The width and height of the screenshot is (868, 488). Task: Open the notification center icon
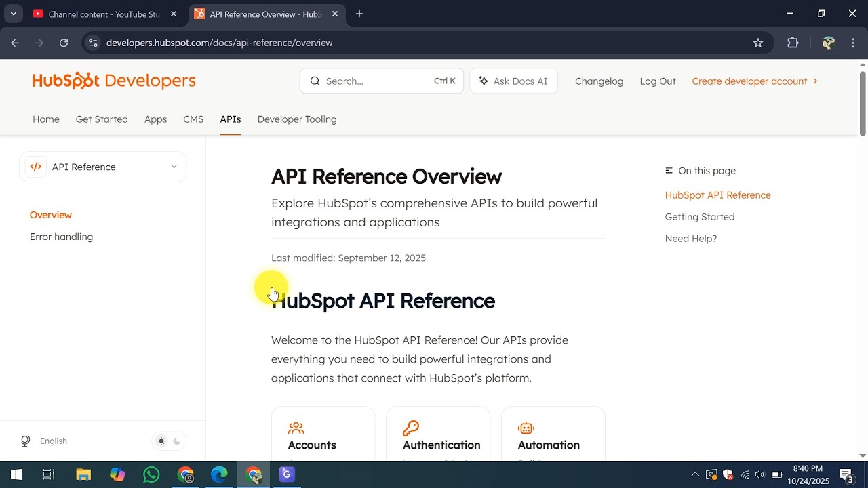846,474
